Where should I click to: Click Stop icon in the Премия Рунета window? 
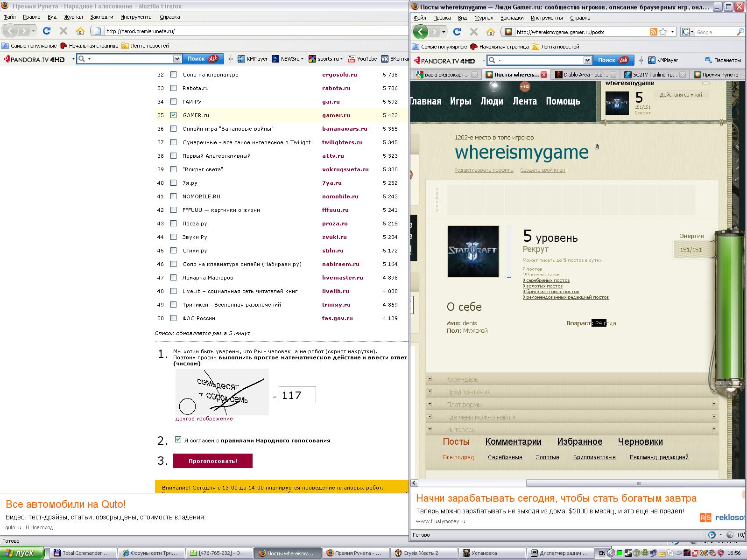click(63, 31)
